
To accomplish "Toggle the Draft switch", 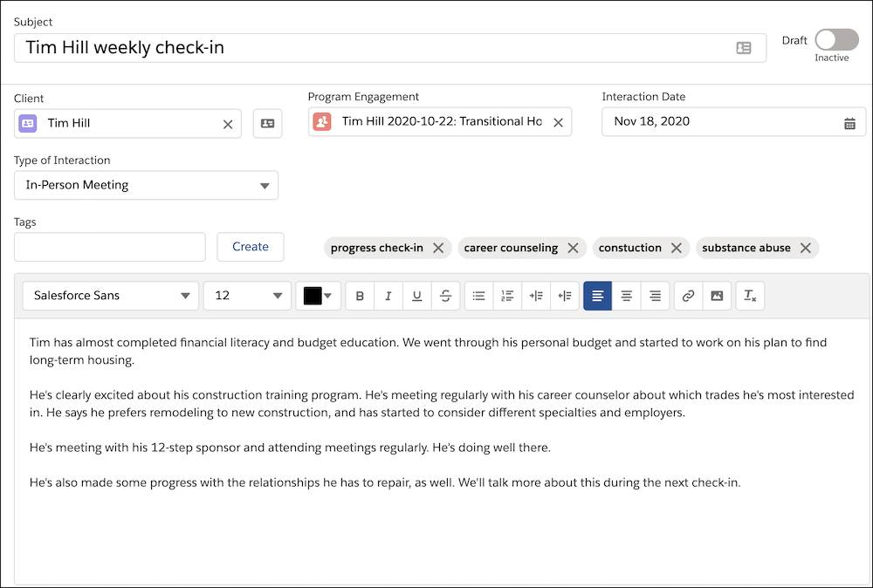I will pos(836,40).
